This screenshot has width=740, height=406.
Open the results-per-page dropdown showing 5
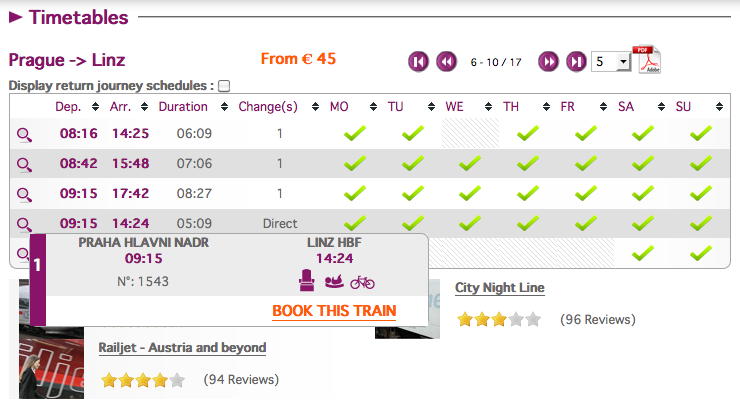point(611,62)
